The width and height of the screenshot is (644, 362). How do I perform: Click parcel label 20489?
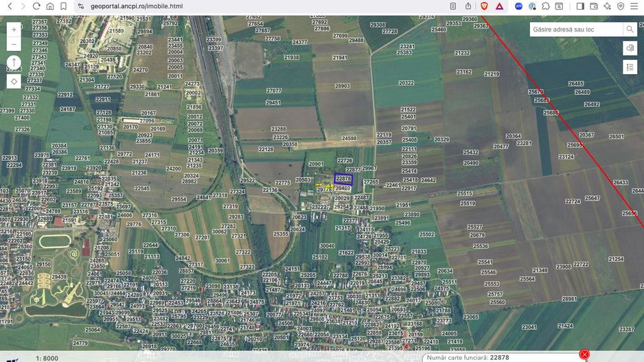pyautogui.click(x=343, y=188)
